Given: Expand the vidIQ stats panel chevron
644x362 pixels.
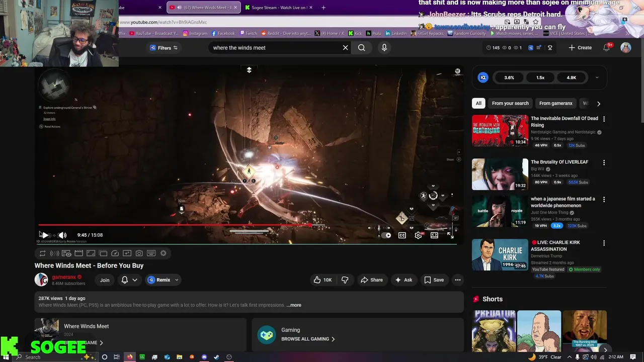Looking at the screenshot, I should pos(597,77).
